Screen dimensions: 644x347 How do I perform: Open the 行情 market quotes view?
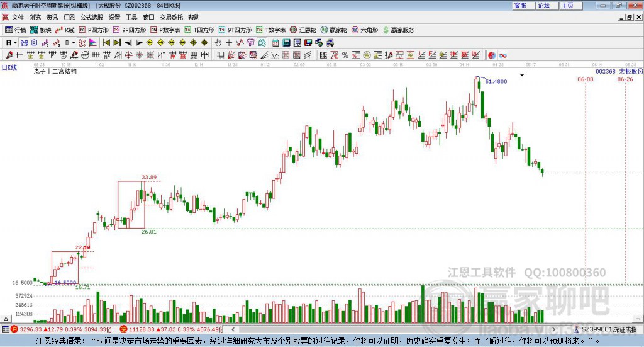pos(15,30)
